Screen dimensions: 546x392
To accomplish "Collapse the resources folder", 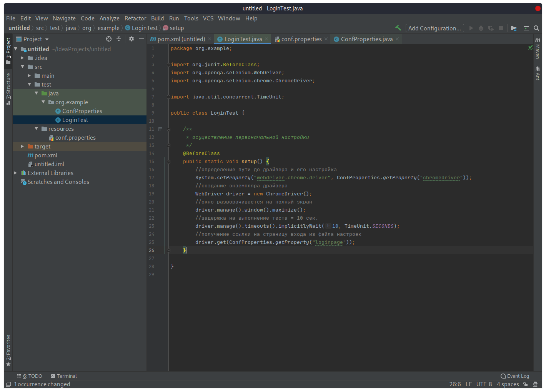I will (x=37, y=128).
